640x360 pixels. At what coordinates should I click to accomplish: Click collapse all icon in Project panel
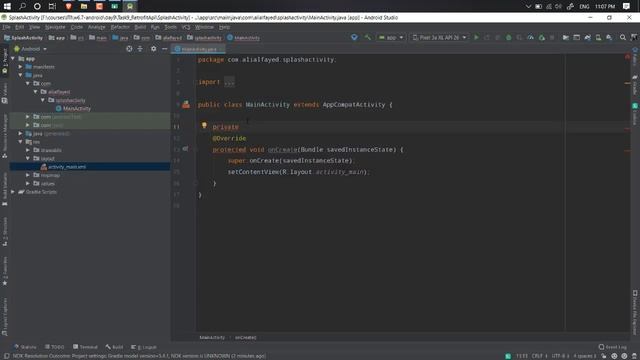[x=140, y=49]
